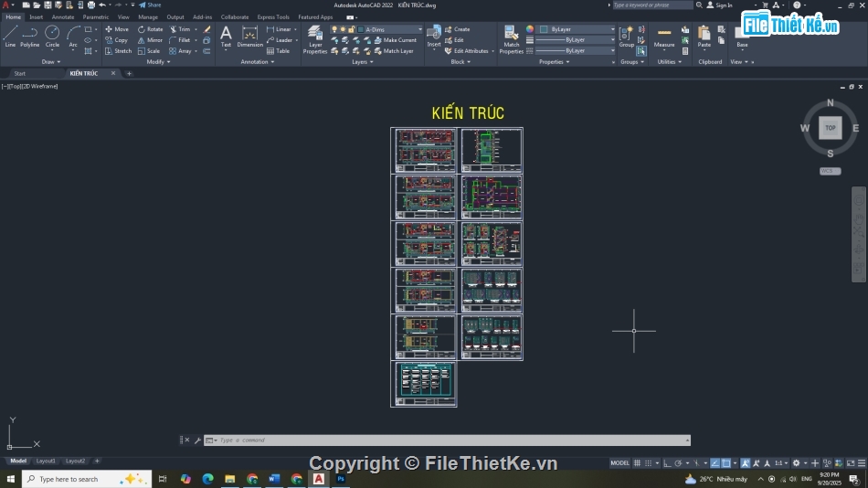
Task: Expand the Draw panel
Action: pyautogui.click(x=51, y=62)
